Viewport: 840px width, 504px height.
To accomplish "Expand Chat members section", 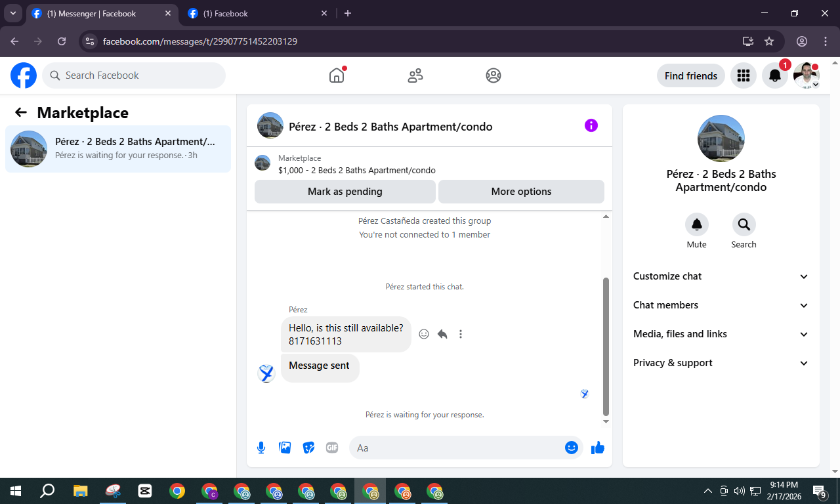I will [x=721, y=305].
